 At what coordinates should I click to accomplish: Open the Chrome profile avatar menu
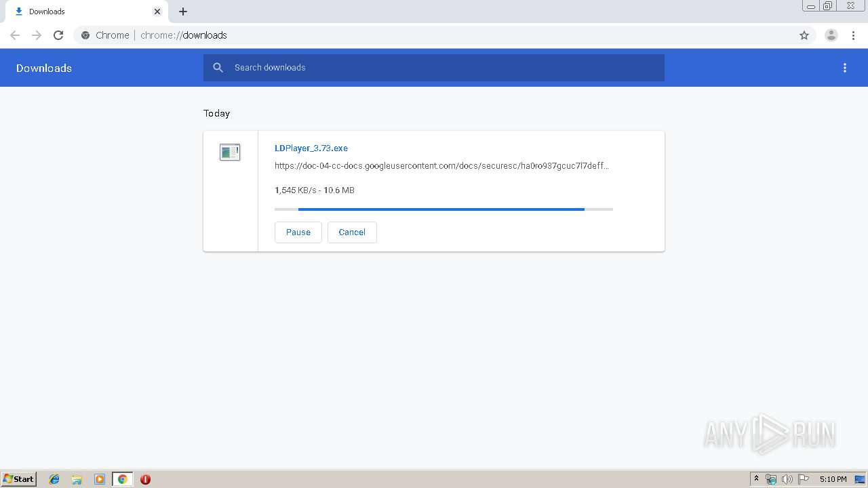pyautogui.click(x=831, y=35)
